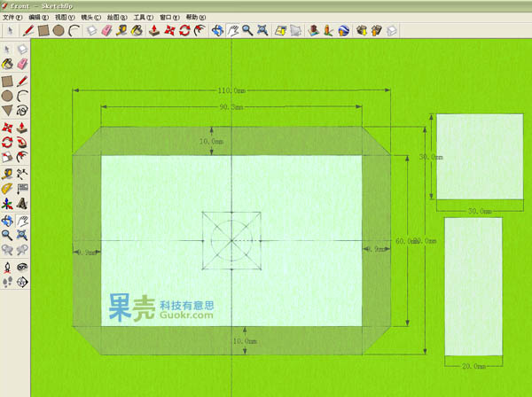This screenshot has width=532, height=397.
Task: Choose the Circle tool in top toolbar
Action: coord(58,30)
